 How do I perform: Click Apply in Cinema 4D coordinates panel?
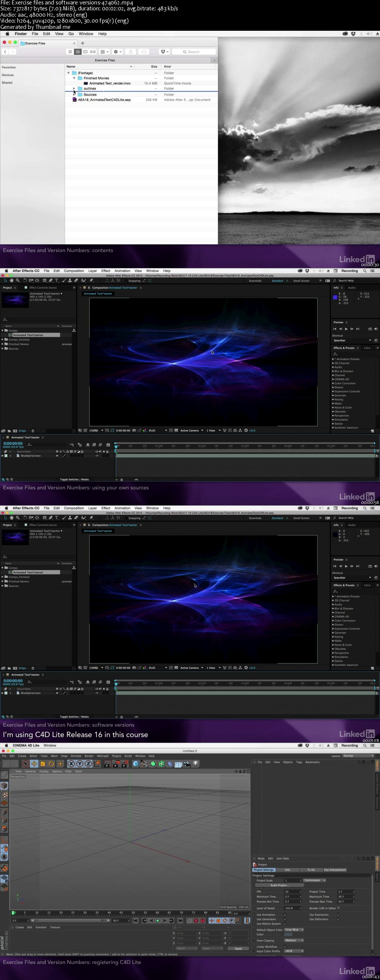(238, 948)
